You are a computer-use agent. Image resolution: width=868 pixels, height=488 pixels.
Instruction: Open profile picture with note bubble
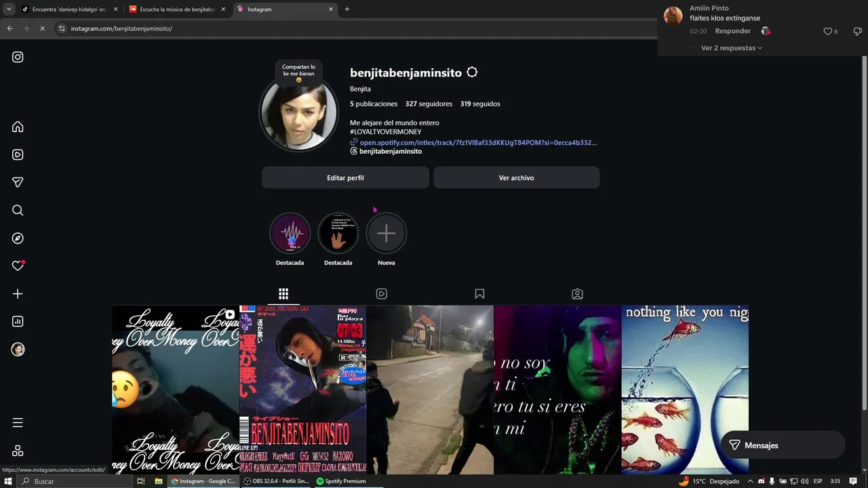point(299,113)
